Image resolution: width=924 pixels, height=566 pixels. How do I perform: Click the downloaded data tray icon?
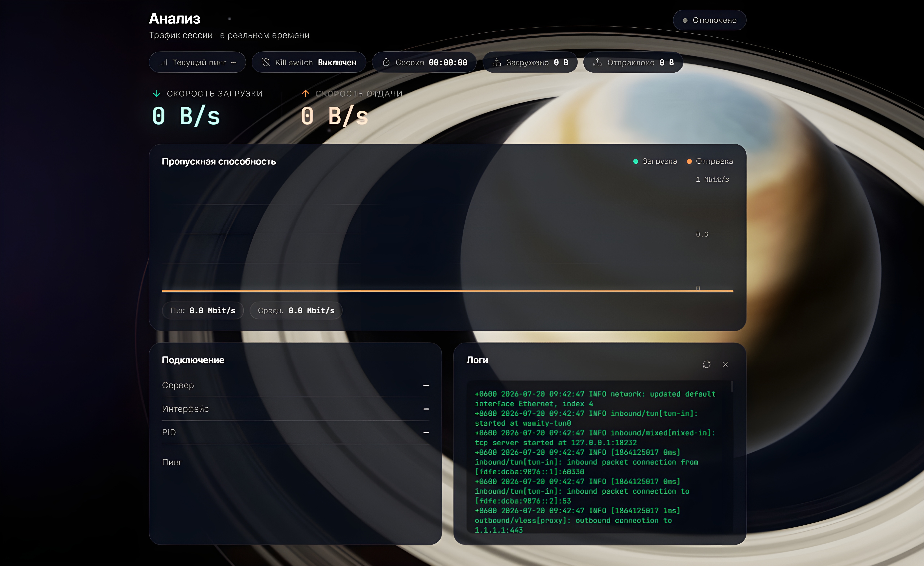click(496, 62)
